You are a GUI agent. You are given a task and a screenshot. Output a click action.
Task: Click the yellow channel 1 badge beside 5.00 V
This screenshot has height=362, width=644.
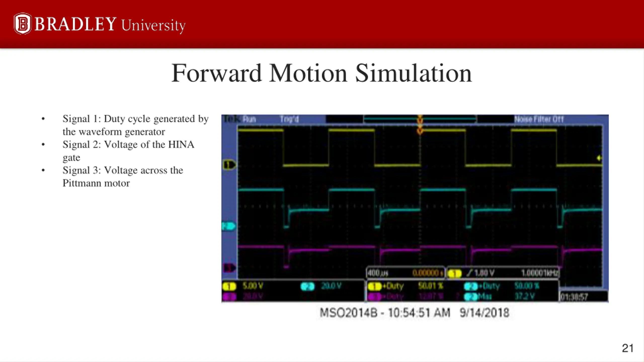(229, 286)
